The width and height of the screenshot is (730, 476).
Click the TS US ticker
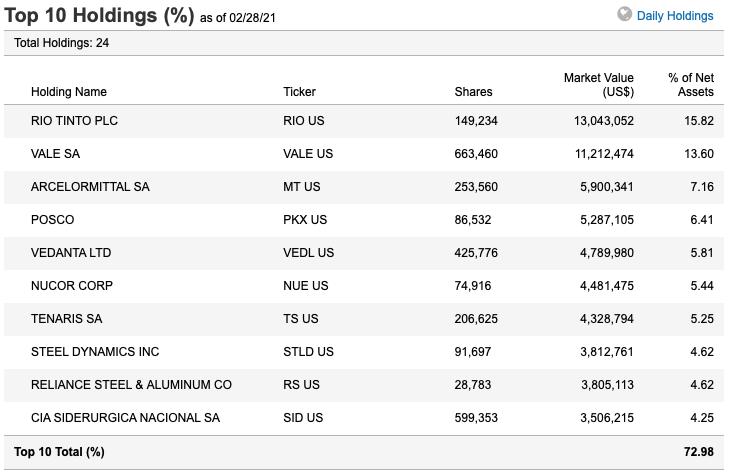click(x=301, y=319)
